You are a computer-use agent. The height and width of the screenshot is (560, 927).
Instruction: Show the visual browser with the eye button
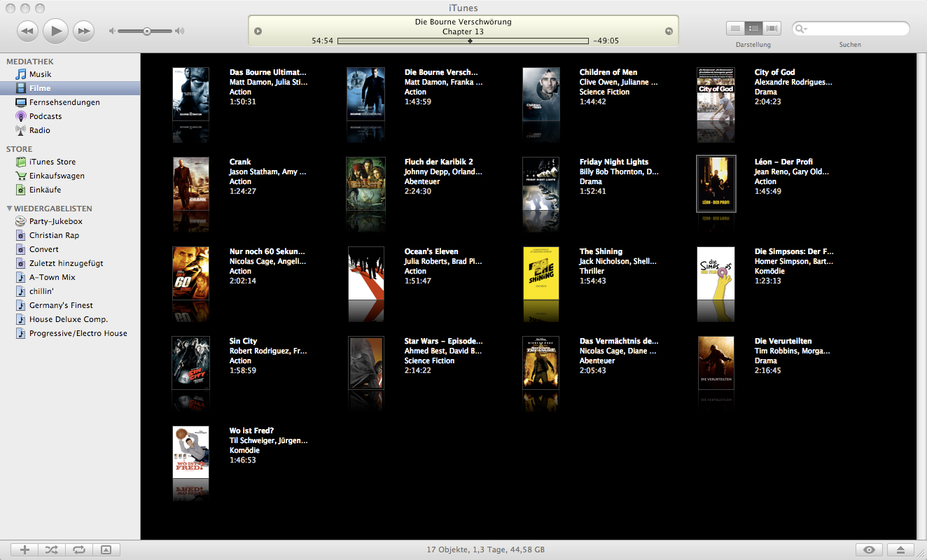click(x=869, y=549)
